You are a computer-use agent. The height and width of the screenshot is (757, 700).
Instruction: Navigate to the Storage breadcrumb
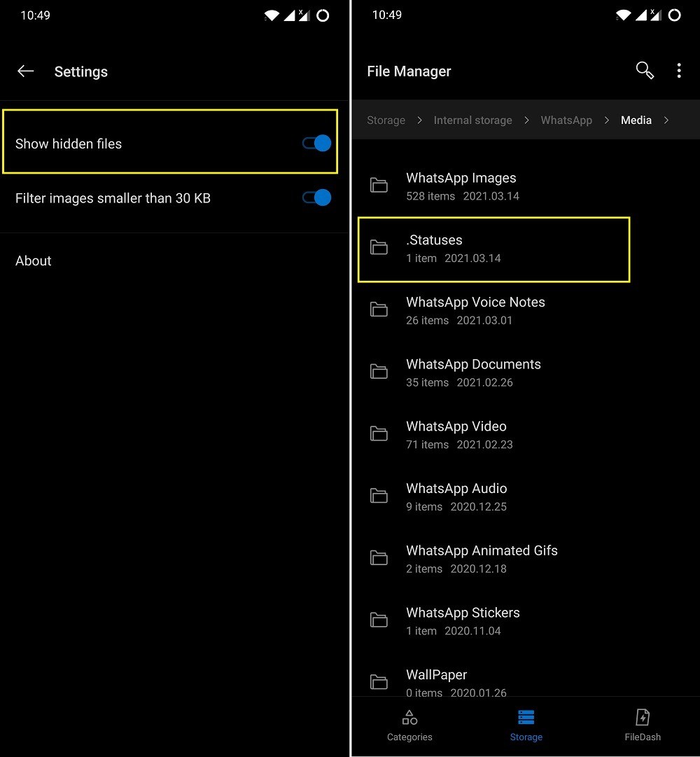pos(386,120)
